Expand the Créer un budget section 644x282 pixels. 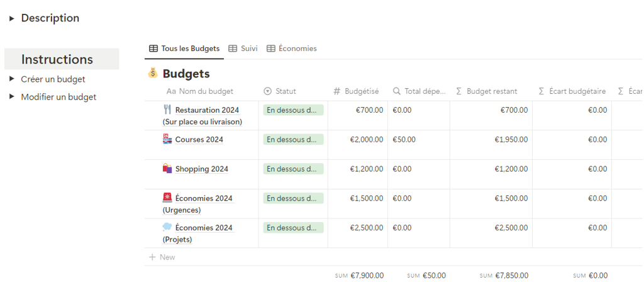click(x=11, y=79)
